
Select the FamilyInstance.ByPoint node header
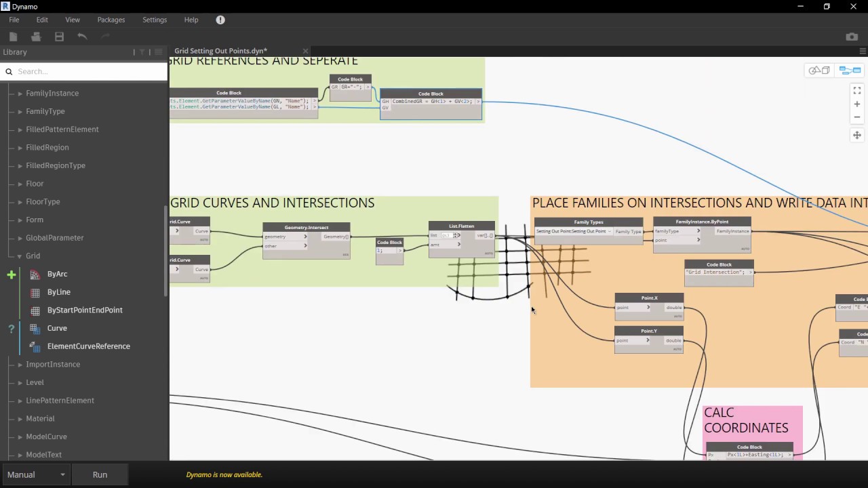tap(702, 222)
